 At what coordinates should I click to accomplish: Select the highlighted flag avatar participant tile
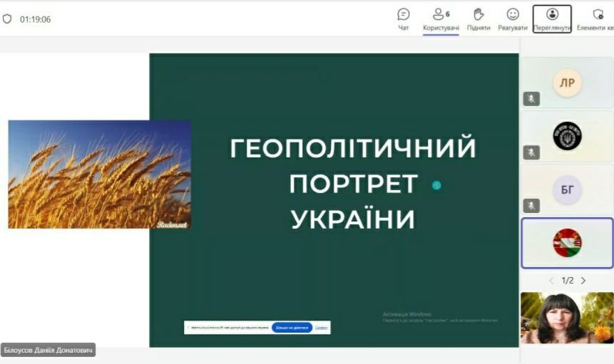click(x=568, y=243)
